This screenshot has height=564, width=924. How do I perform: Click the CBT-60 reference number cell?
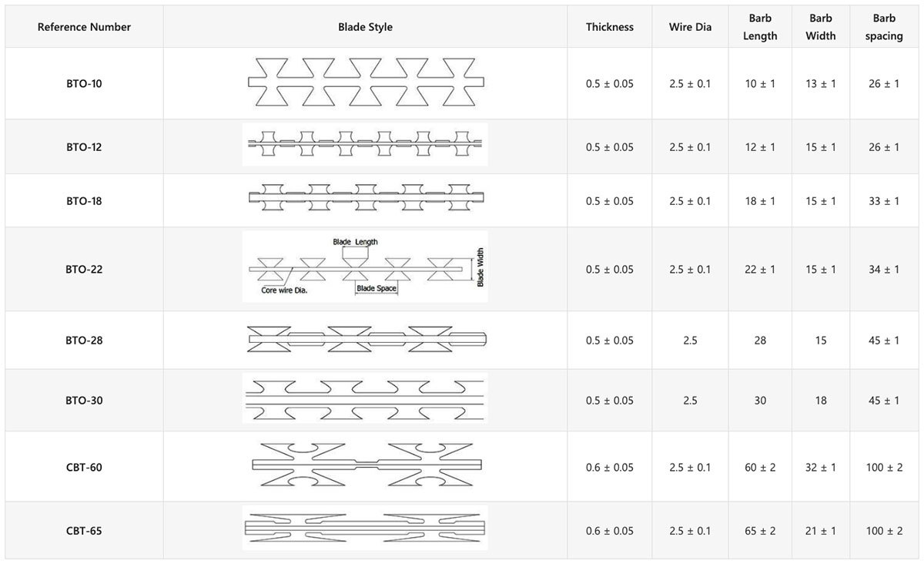click(84, 468)
